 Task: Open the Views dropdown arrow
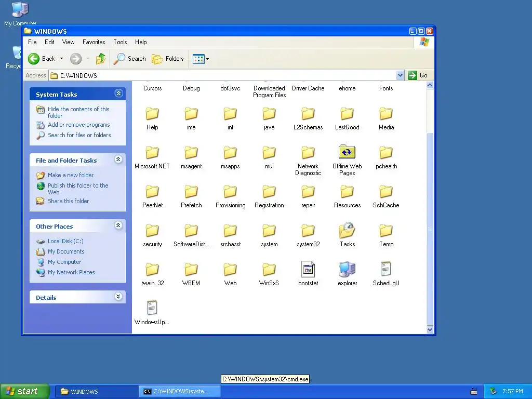(207, 59)
